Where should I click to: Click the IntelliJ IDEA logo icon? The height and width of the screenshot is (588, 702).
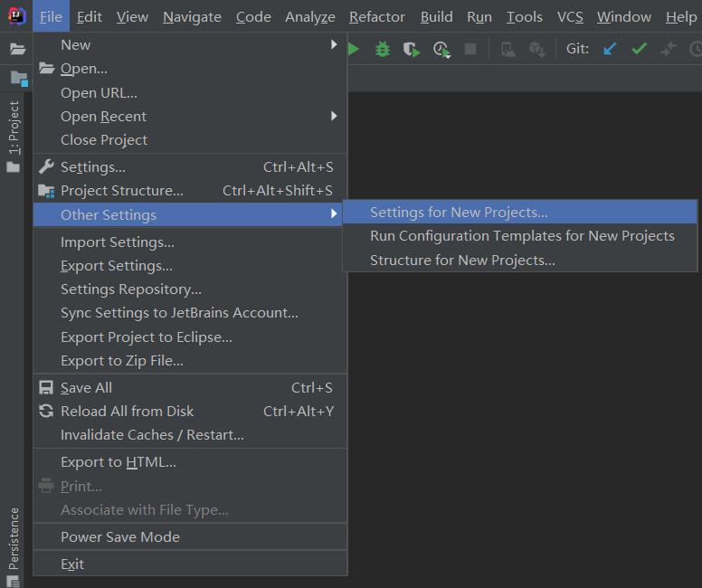point(17,16)
